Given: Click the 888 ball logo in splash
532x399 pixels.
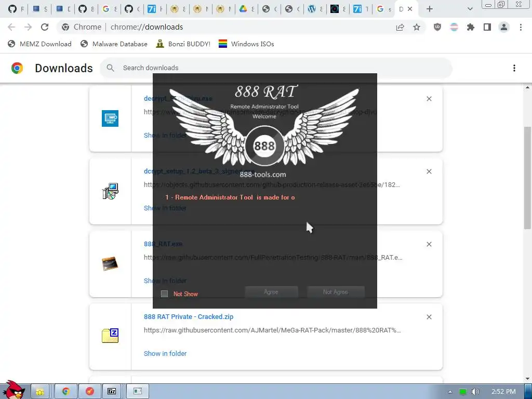Looking at the screenshot, I should click(264, 146).
